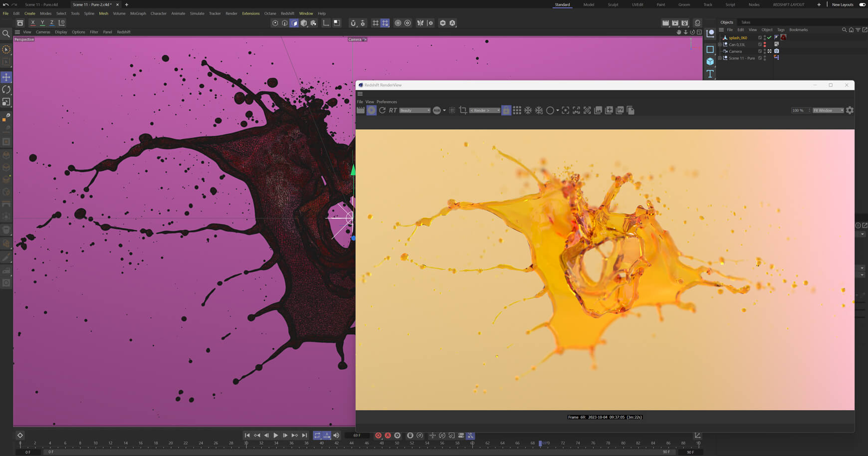868x456 pixels.
Task: Click the current frame field showing 69 F
Action: pyautogui.click(x=357, y=436)
